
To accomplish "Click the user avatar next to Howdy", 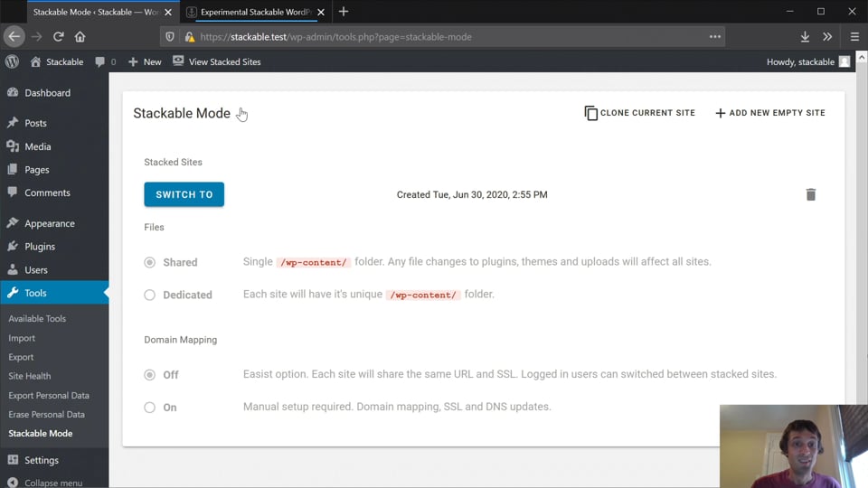I will tap(844, 62).
